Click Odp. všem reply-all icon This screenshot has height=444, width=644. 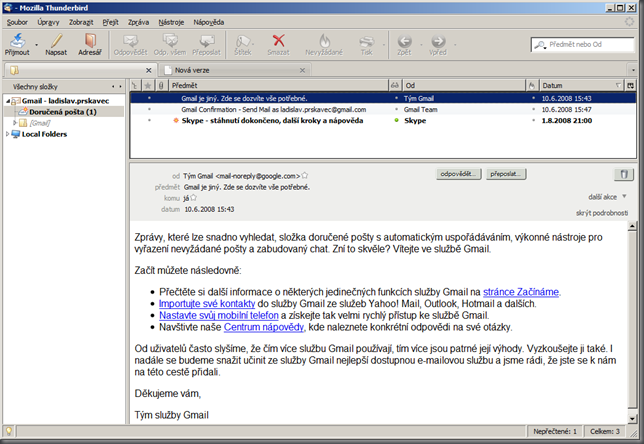tap(170, 44)
